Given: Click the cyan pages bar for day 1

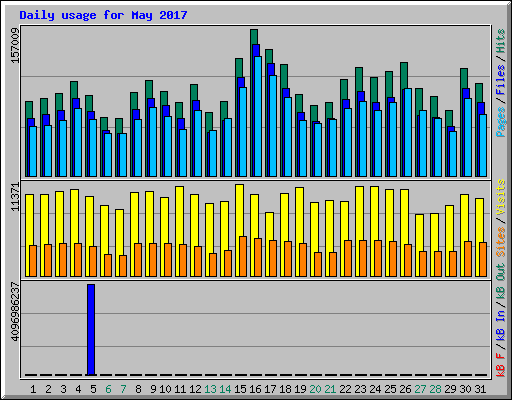Looking at the screenshot, I should (33, 151).
